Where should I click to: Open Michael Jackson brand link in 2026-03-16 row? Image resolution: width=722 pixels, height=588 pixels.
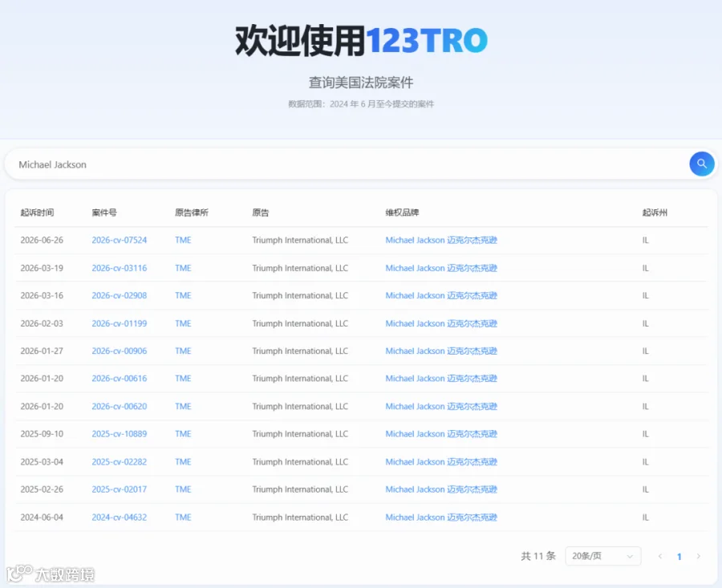tap(441, 296)
